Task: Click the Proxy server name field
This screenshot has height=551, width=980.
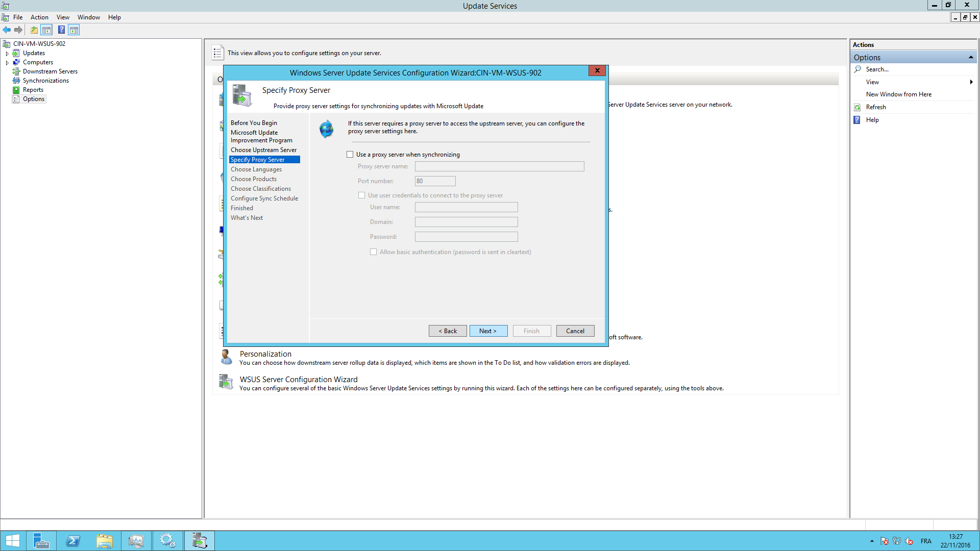Action: [x=499, y=166]
